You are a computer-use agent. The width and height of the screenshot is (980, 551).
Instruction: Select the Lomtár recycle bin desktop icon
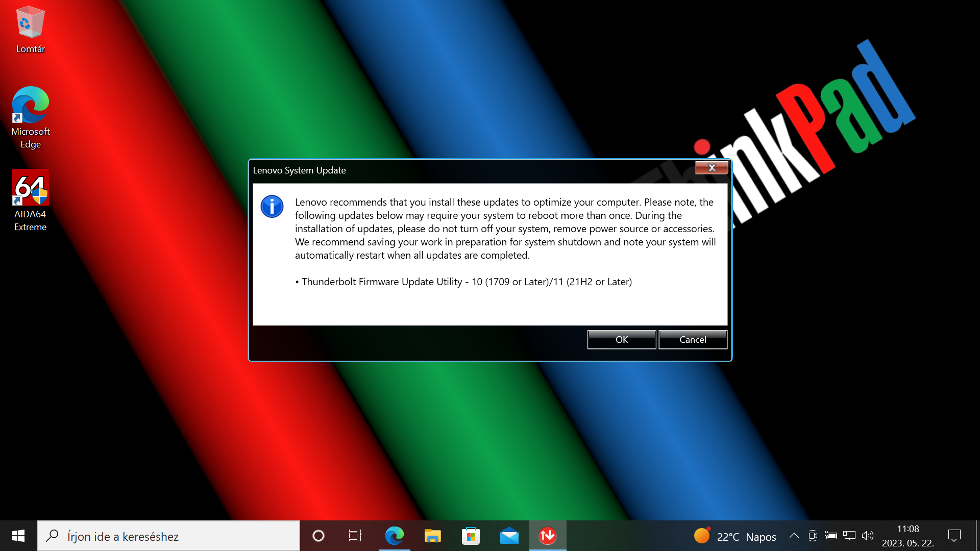point(31,30)
